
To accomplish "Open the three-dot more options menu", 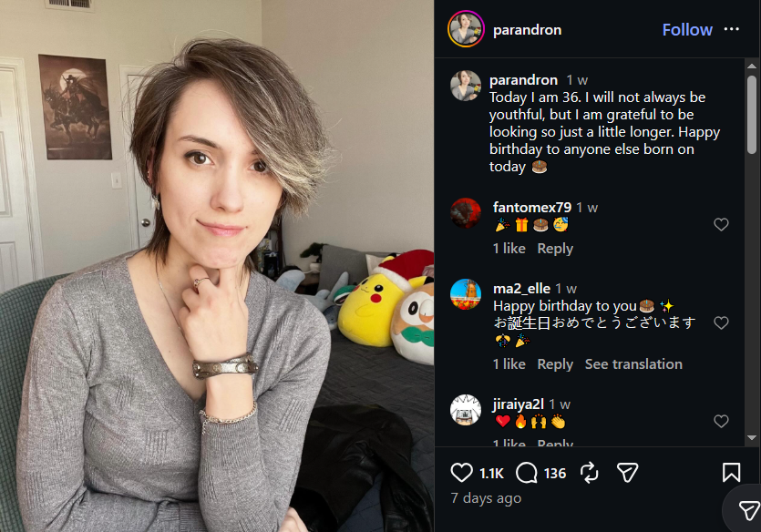I will (732, 29).
